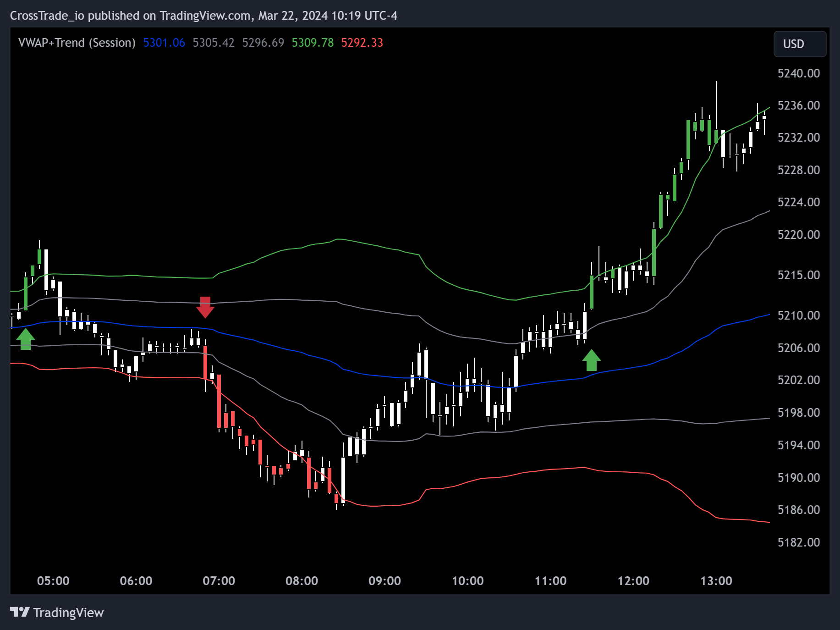
Task: Open the USD currency selector
Action: click(x=800, y=44)
